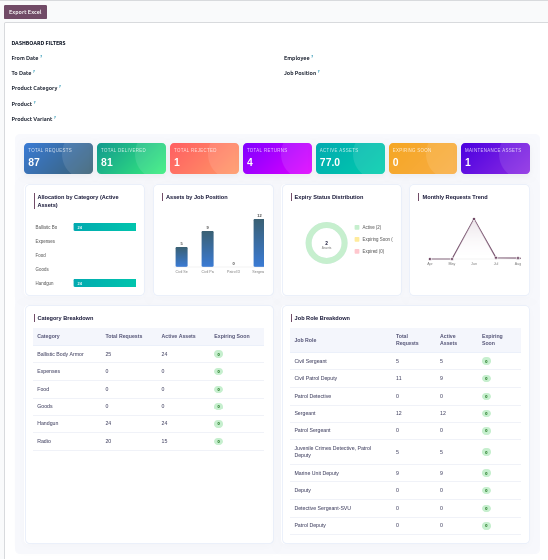Click the Goods row's green expiring badge
This screenshot has height=560, width=548.
click(218, 406)
